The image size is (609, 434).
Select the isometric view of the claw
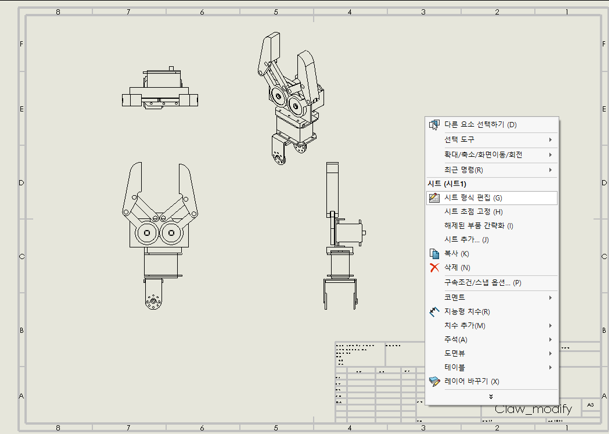pyautogui.click(x=291, y=99)
